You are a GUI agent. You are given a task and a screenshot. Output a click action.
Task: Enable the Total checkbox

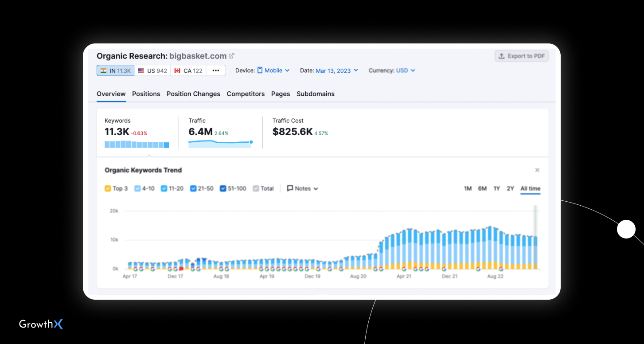(x=256, y=188)
